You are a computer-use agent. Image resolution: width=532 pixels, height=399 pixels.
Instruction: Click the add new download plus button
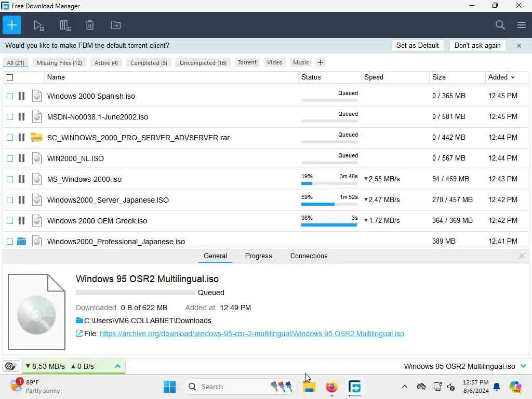click(x=12, y=25)
